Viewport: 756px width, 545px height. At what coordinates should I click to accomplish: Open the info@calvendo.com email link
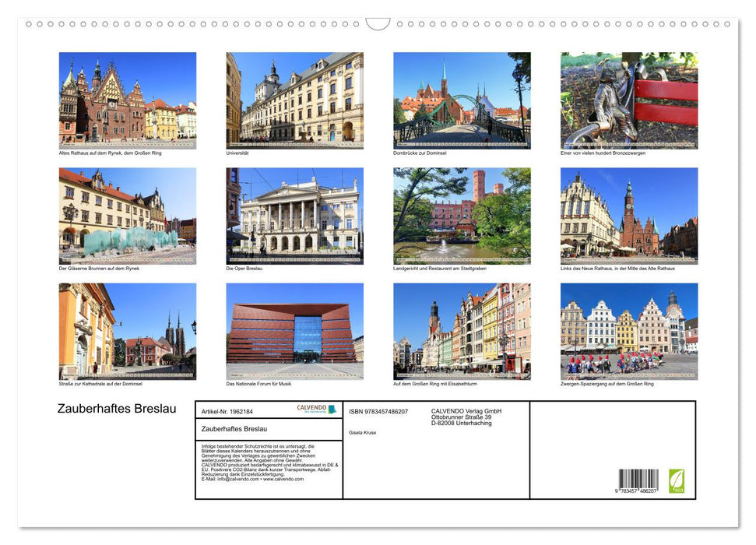(x=237, y=480)
